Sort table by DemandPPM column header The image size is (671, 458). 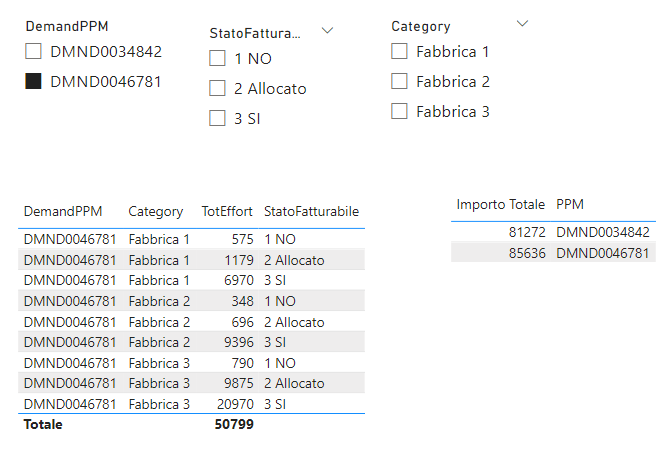point(63,211)
